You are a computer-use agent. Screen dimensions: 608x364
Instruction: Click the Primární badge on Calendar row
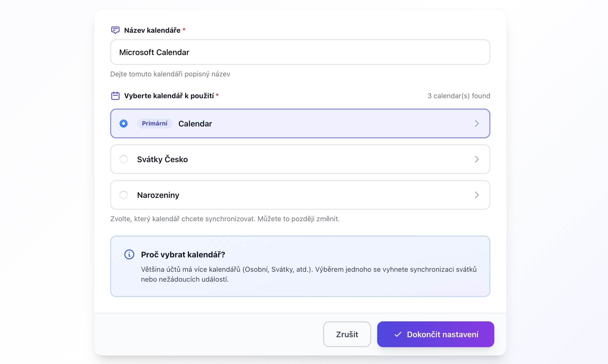pyautogui.click(x=154, y=123)
